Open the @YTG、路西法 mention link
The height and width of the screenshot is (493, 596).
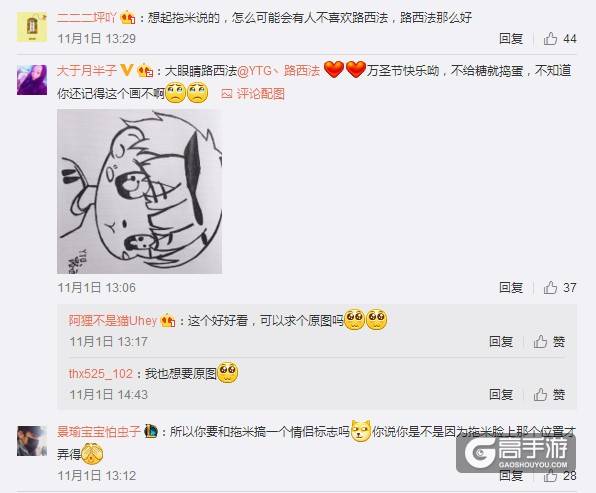point(278,71)
